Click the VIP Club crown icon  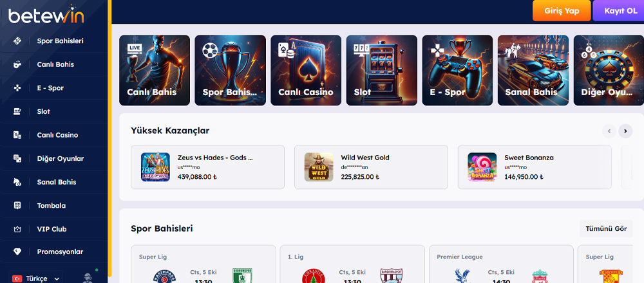click(x=17, y=229)
